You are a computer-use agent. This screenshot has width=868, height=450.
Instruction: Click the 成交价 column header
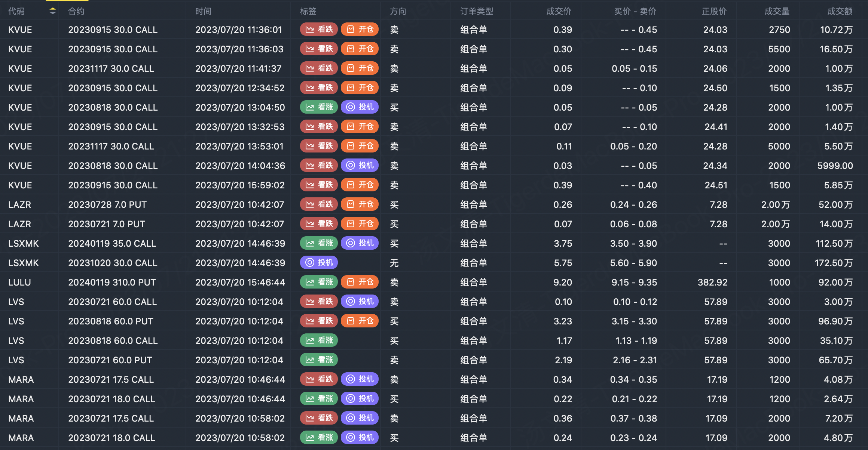point(559,11)
